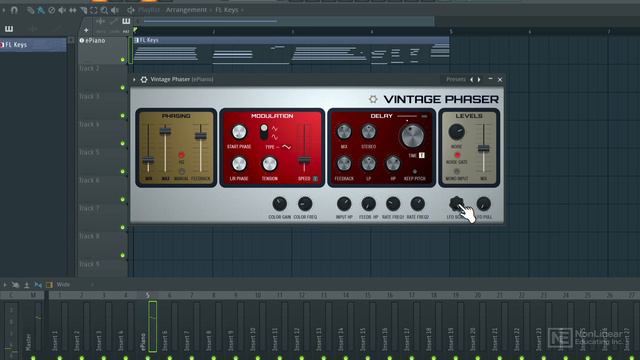Turn the Input HP knob
This screenshot has width=640, height=360.
point(344,204)
